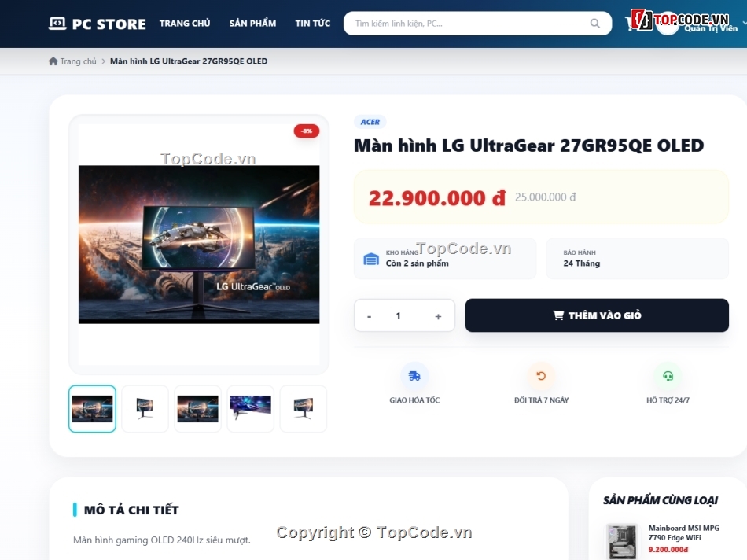The image size is (747, 560).
Task: Select the second product thumbnail
Action: [145, 409]
